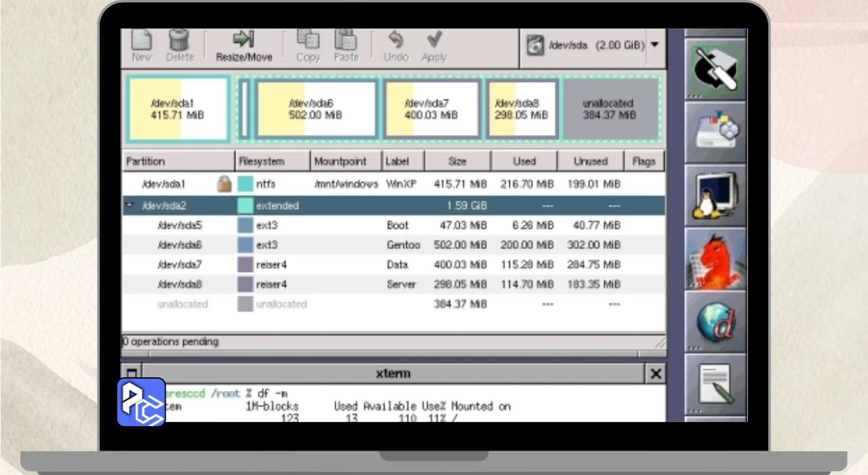868x475 pixels.
Task: Click the Undo arrow icon
Action: (396, 39)
